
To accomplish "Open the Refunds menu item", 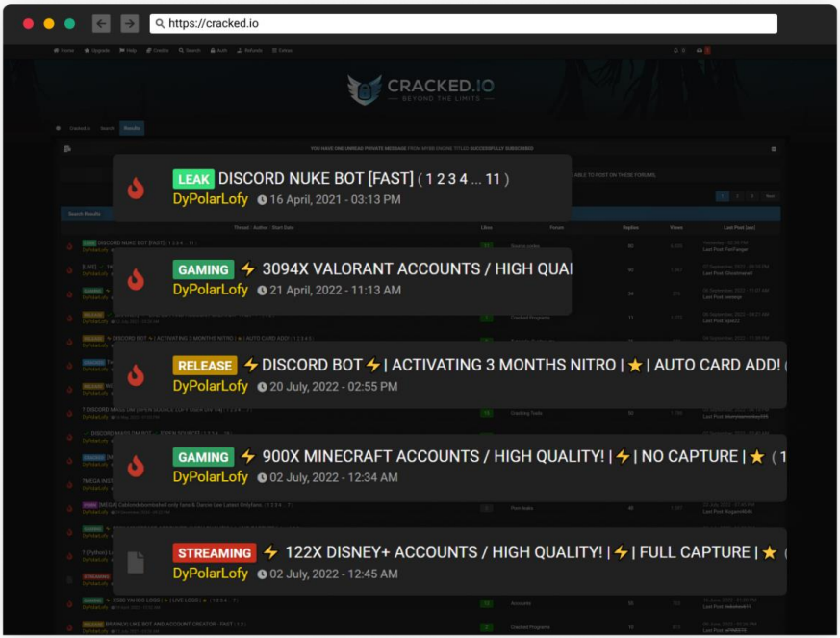I will coord(249,50).
